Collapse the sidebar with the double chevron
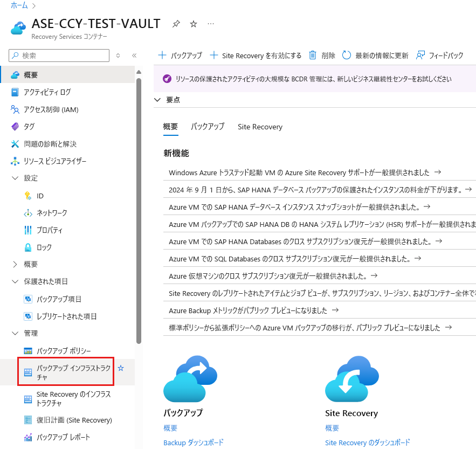Viewport: 476px width, 449px height. (134, 56)
